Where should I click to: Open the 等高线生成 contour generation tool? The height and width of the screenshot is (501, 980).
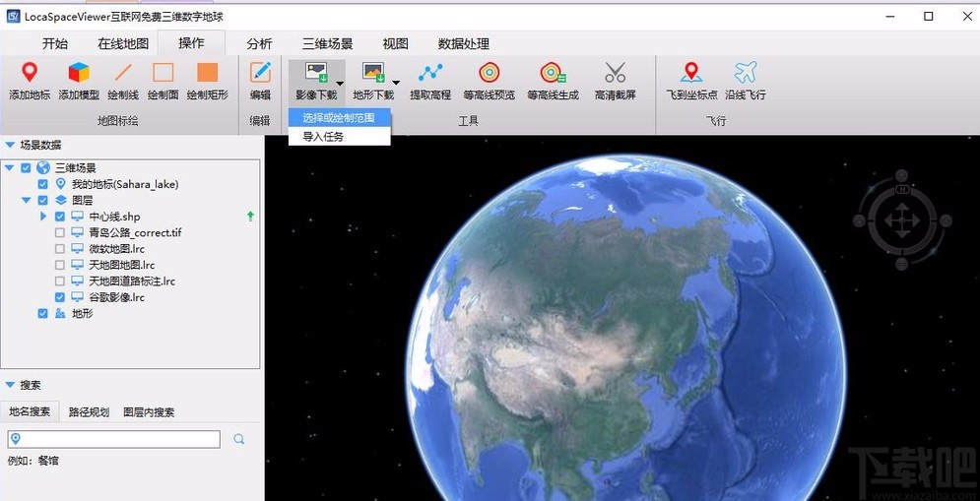click(x=553, y=82)
